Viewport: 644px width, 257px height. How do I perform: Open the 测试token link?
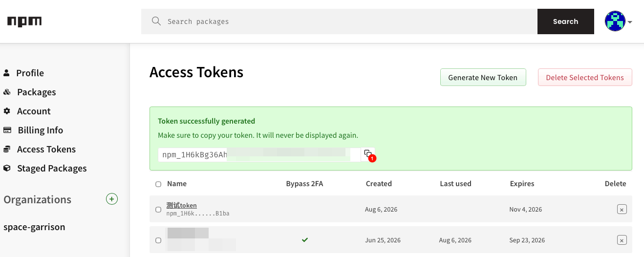point(181,205)
